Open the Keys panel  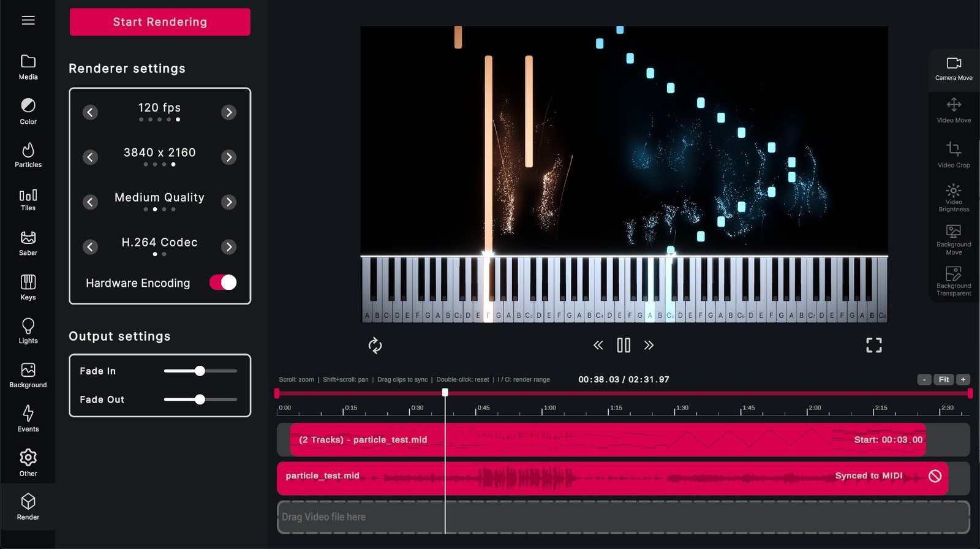(x=28, y=287)
